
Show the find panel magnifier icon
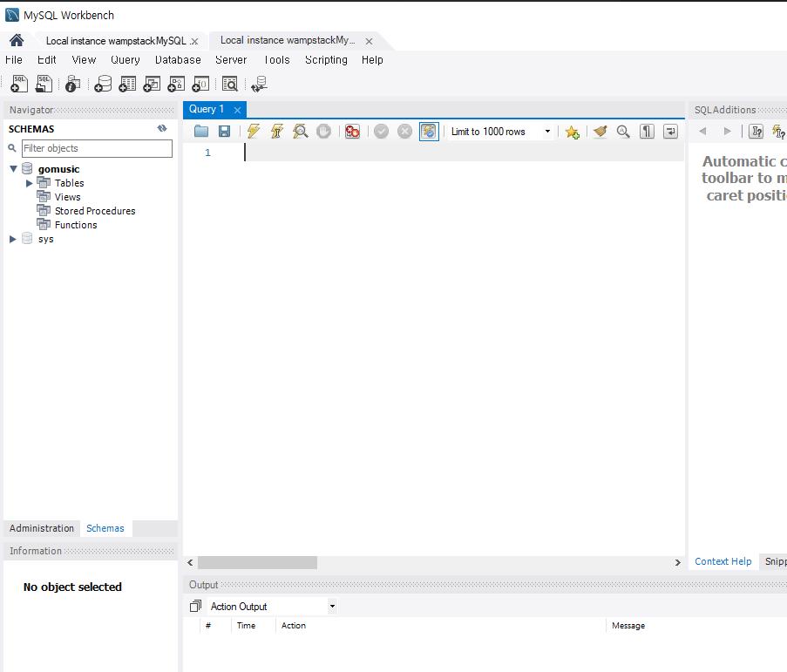pyautogui.click(x=623, y=132)
